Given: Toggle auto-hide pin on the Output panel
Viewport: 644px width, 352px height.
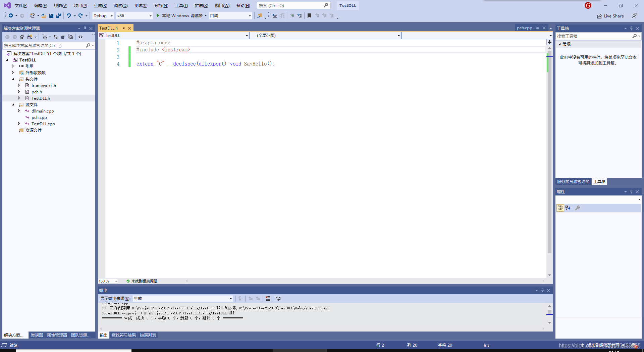Looking at the screenshot, I should pyautogui.click(x=542, y=290).
